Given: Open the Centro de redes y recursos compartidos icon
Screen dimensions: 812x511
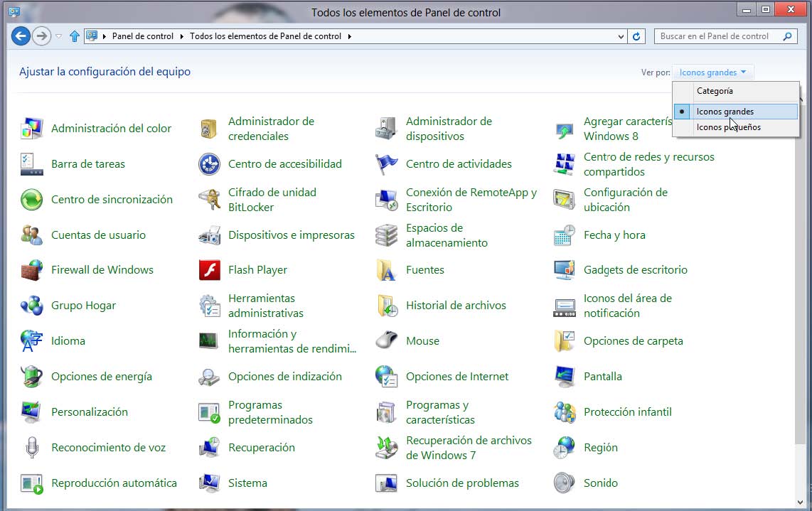Looking at the screenshot, I should click(564, 164).
